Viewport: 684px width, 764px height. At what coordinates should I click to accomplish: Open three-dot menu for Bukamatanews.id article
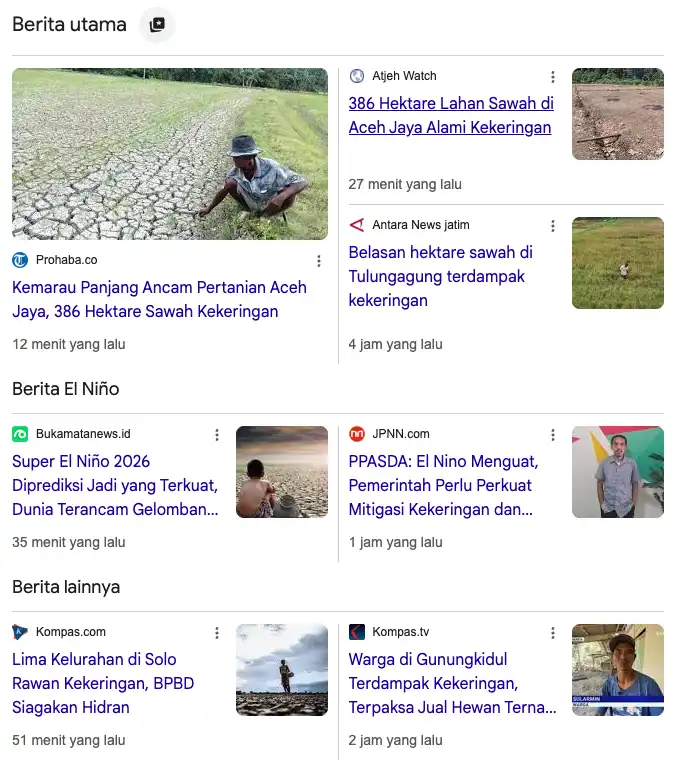(217, 435)
